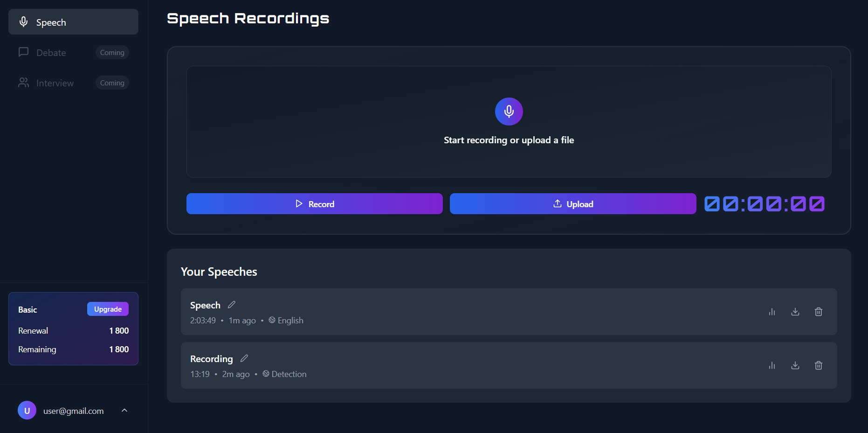The width and height of the screenshot is (868, 433).
Task: Click the U user avatar
Action: (27, 410)
